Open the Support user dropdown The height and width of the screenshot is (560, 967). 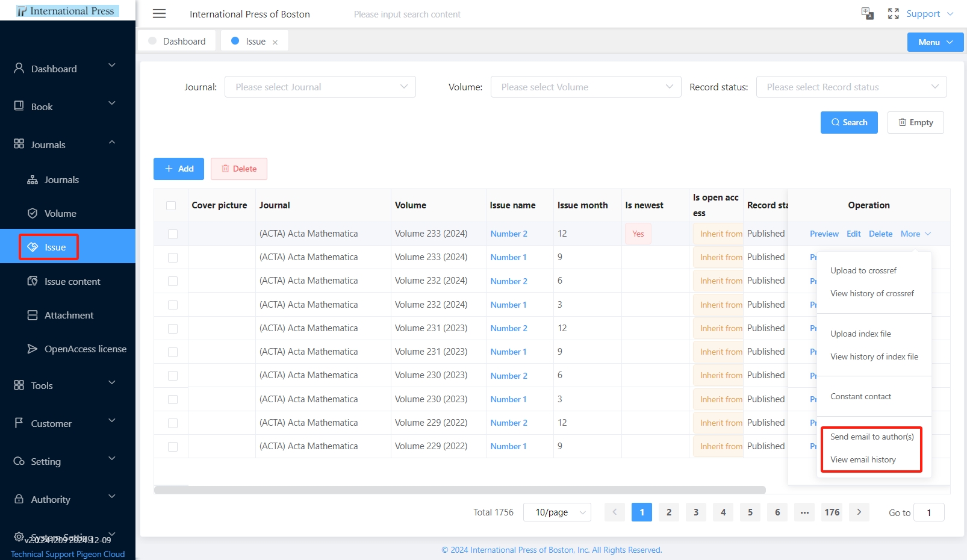click(x=930, y=13)
